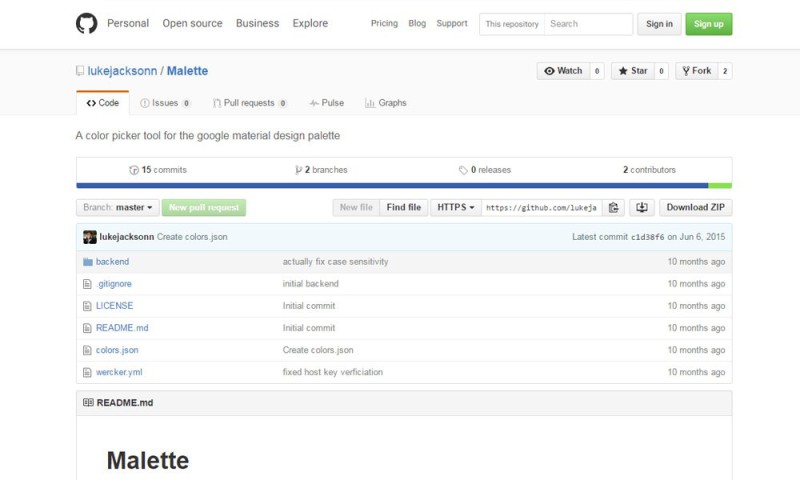
Task: Open the backend folder
Action: click(112, 262)
